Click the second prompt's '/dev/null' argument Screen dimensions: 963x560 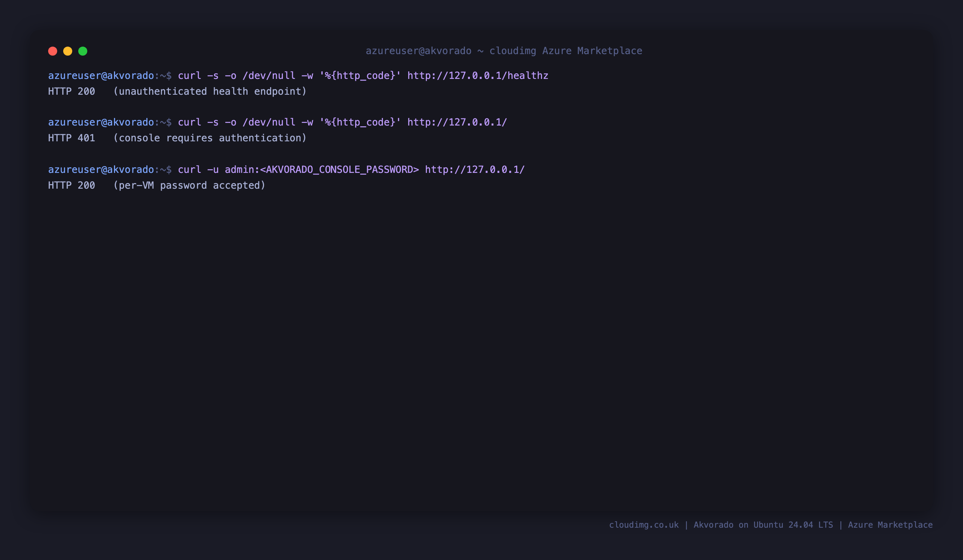point(269,122)
